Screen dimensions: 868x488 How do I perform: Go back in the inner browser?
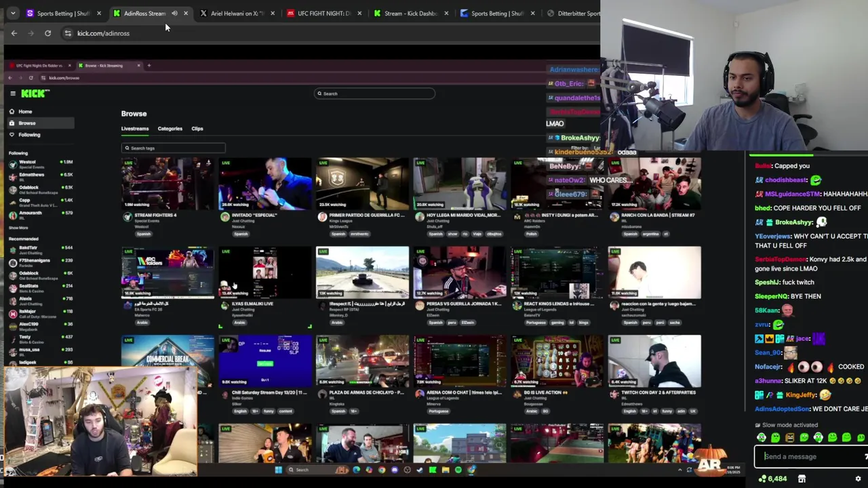12,78
